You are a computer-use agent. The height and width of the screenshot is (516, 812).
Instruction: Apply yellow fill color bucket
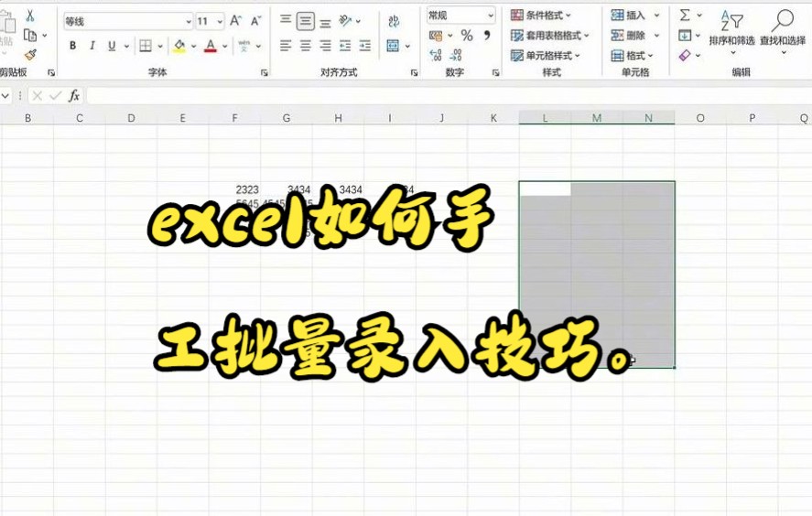tap(179, 46)
